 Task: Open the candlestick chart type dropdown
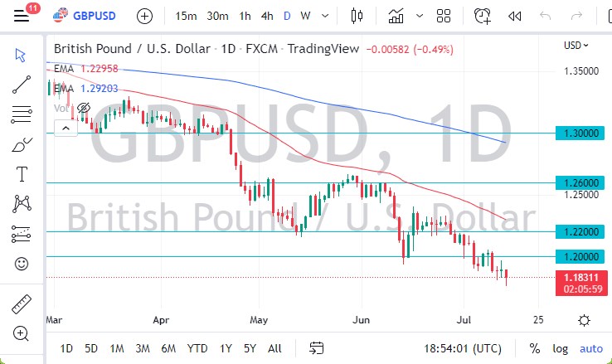357,16
